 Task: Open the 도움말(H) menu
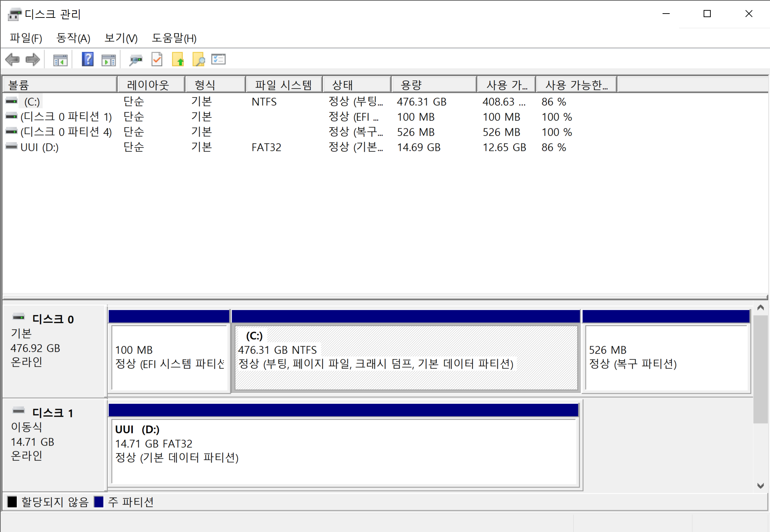(x=174, y=38)
